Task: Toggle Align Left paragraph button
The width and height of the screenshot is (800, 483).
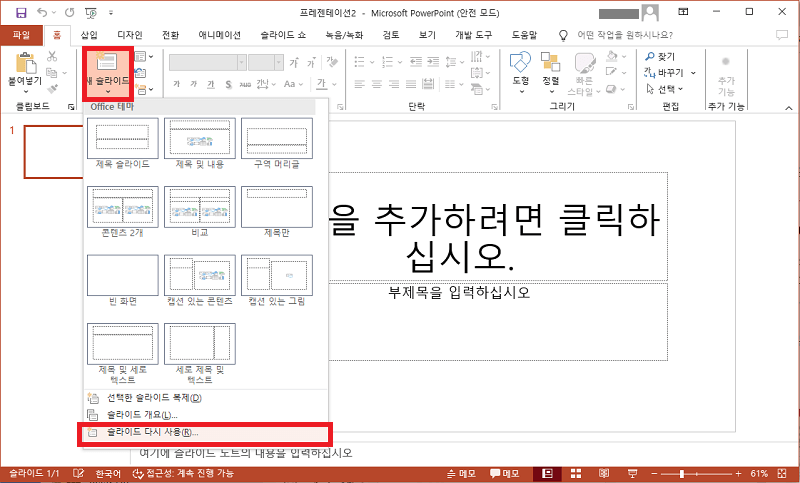Action: [360, 84]
